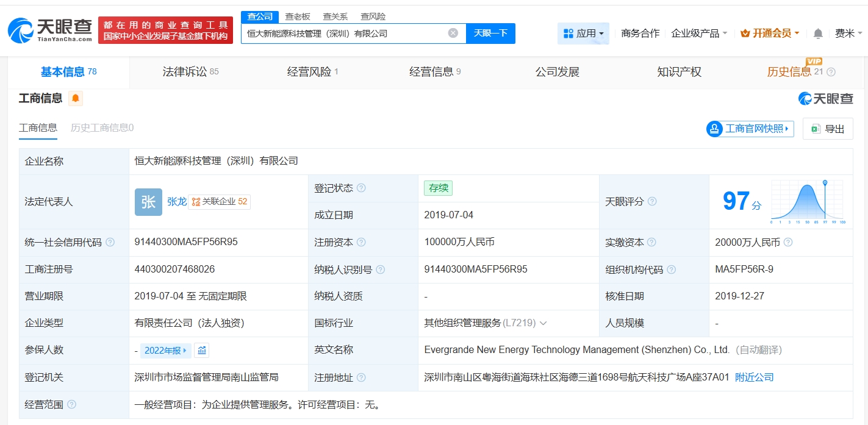The width and height of the screenshot is (868, 425).
Task: Expand the 企业级产品 dropdown
Action: [699, 34]
